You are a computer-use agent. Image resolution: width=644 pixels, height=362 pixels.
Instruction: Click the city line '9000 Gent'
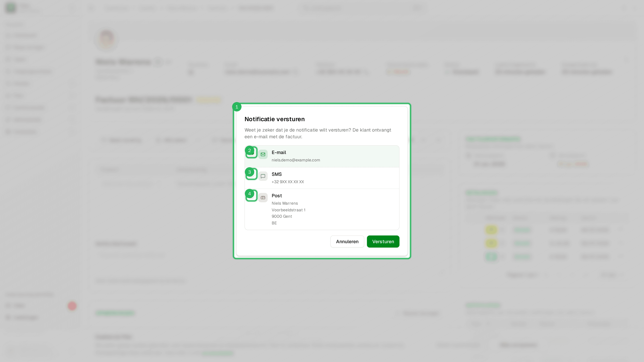pyautogui.click(x=282, y=216)
